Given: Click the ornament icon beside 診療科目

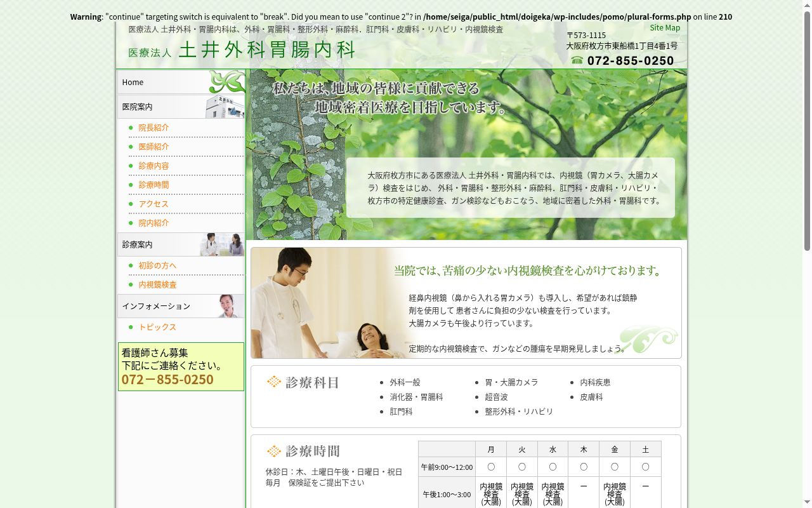Looking at the screenshot, I should [274, 382].
